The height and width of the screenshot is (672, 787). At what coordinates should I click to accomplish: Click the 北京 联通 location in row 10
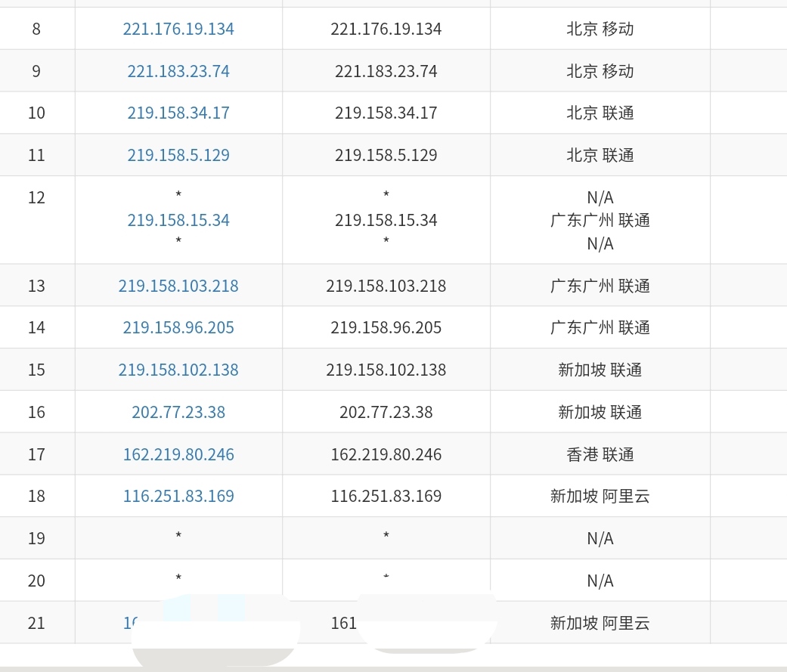click(x=600, y=113)
